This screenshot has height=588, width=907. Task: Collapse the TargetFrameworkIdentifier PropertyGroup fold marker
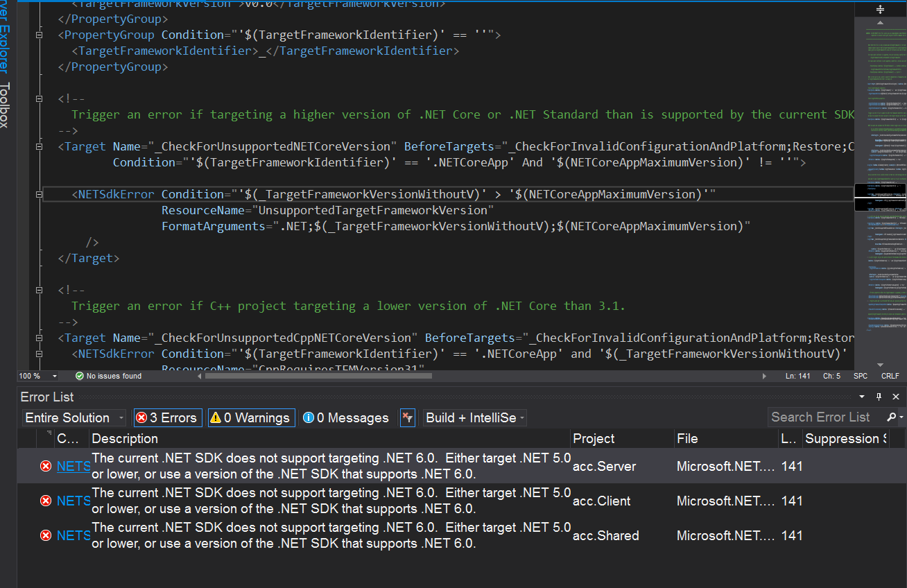[x=39, y=35]
